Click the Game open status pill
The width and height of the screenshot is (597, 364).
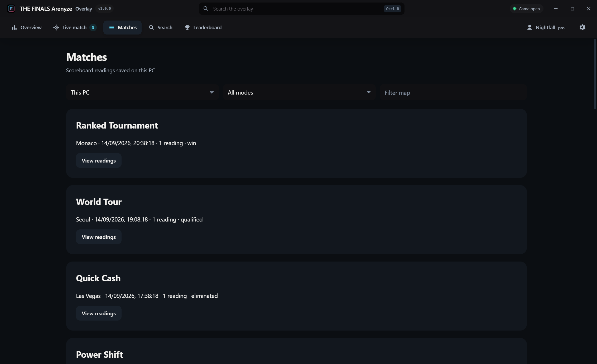pyautogui.click(x=526, y=9)
